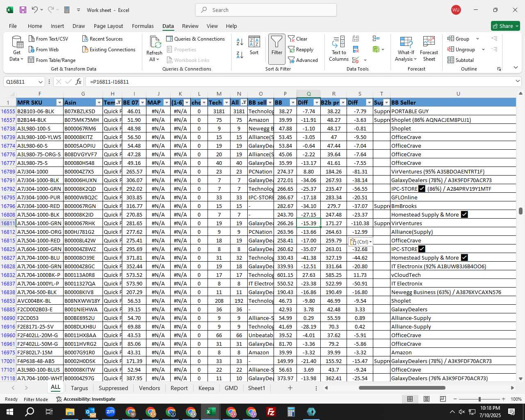
Task: Open Tech column filter dropdown
Action: [x=226, y=103]
